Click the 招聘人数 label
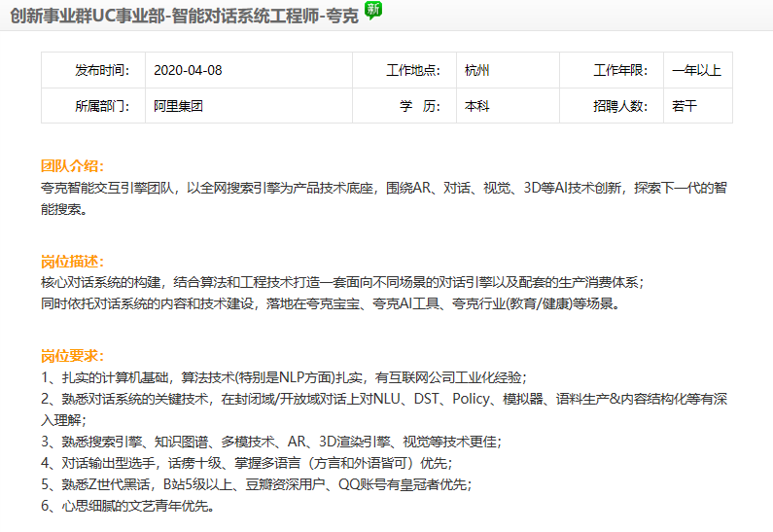 coord(620,106)
